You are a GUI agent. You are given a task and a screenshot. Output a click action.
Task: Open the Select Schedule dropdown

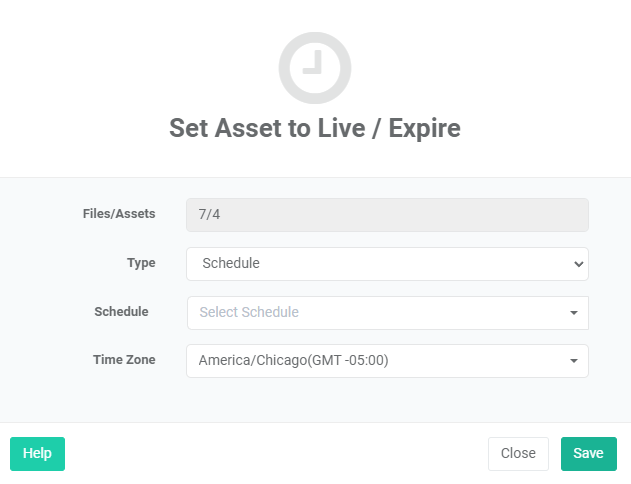388,313
